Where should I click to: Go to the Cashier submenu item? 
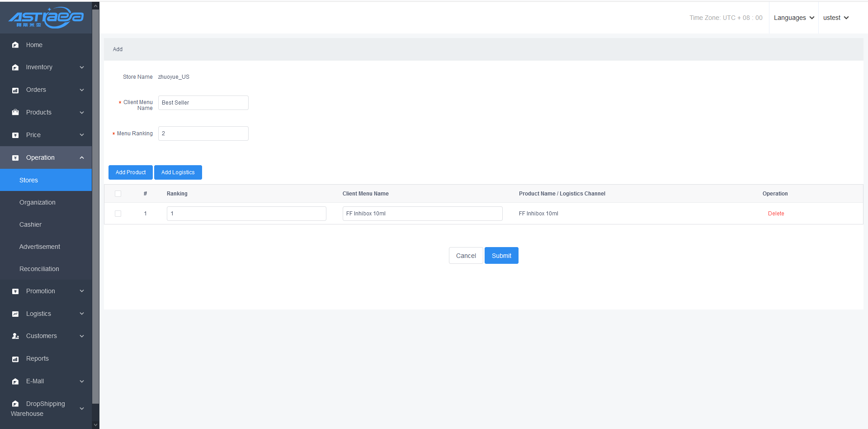point(30,224)
